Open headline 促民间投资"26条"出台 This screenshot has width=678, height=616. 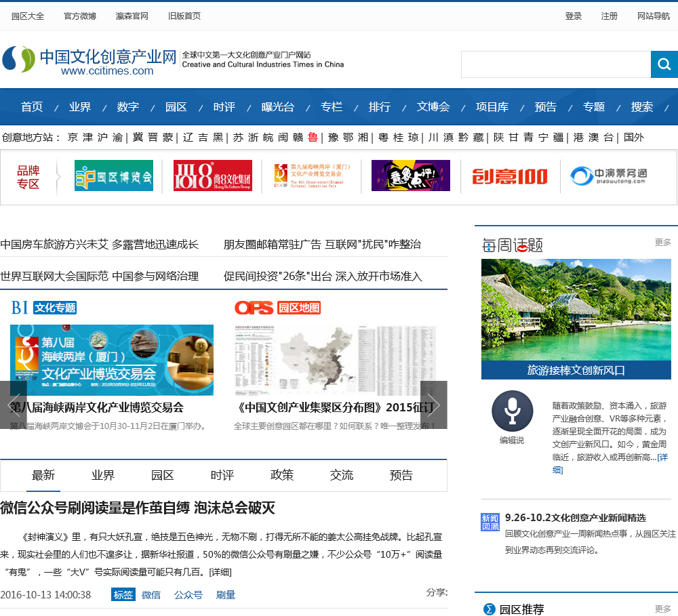coord(323,276)
